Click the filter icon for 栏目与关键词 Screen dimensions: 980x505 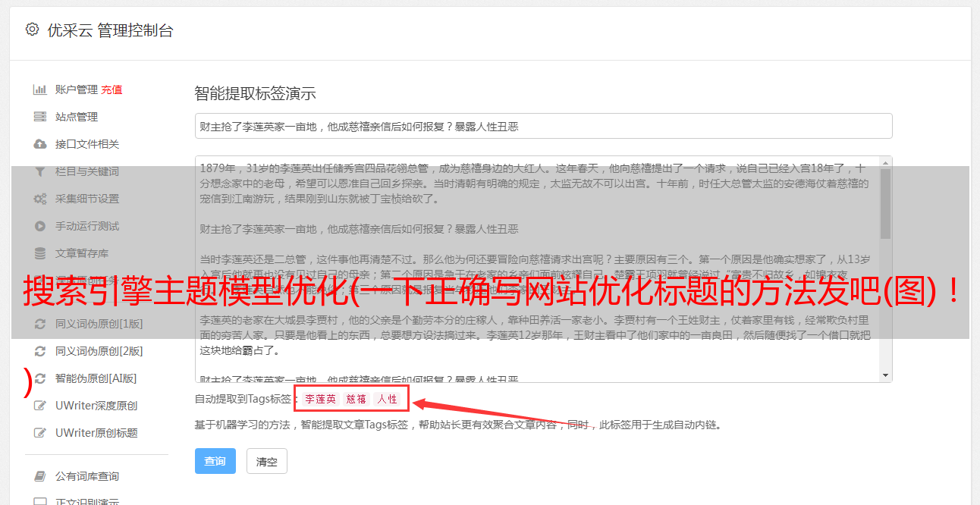(40, 171)
